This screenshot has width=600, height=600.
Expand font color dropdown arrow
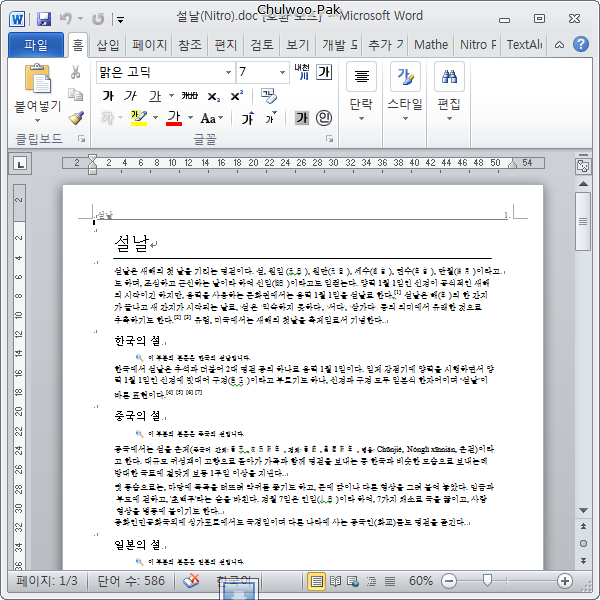[x=190, y=117]
